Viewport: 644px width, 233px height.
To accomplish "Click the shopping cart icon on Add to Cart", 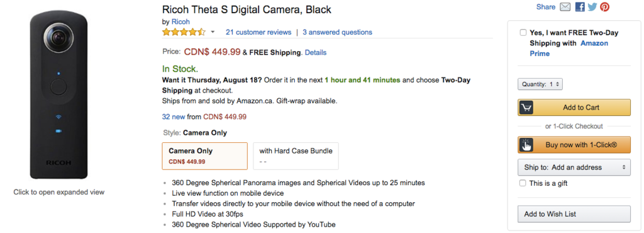I will point(526,108).
